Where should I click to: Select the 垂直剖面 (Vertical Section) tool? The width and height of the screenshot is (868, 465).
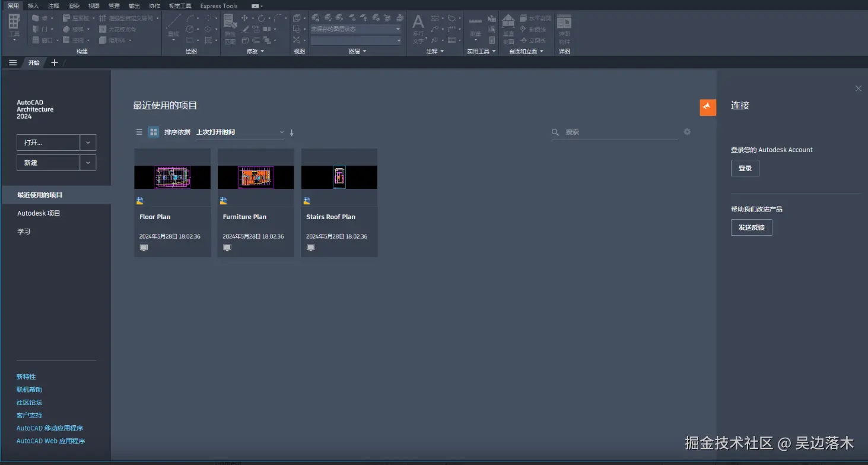(x=508, y=30)
